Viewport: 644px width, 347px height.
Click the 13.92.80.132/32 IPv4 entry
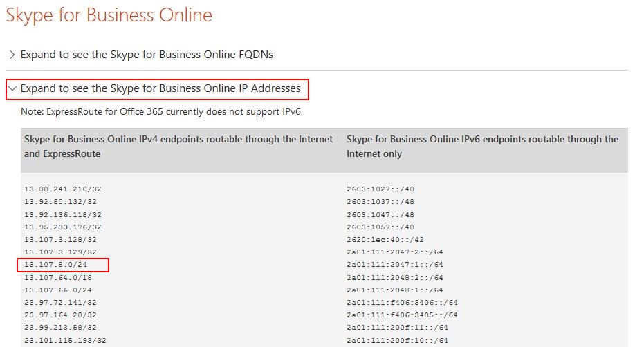(60, 202)
